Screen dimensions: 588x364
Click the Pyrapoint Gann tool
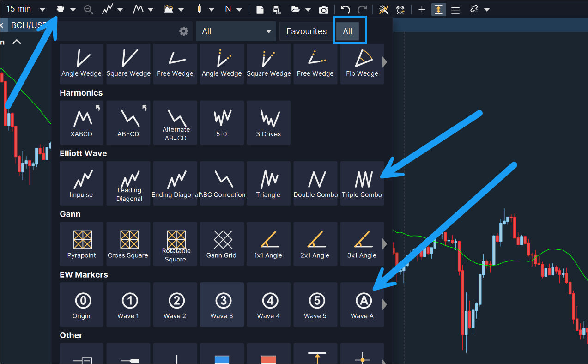pyautogui.click(x=82, y=244)
